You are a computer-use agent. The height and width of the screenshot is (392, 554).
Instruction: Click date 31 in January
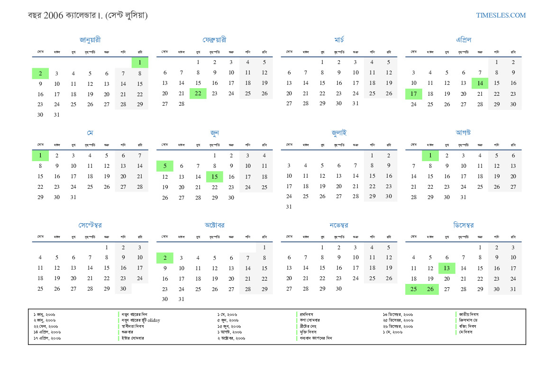56,115
